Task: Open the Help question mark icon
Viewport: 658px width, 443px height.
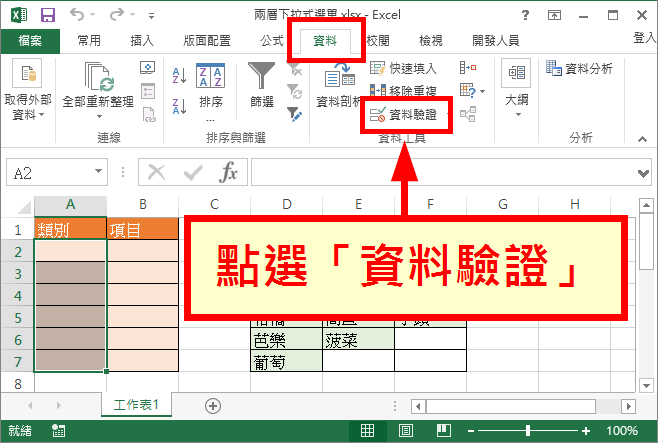Action: coord(525,16)
